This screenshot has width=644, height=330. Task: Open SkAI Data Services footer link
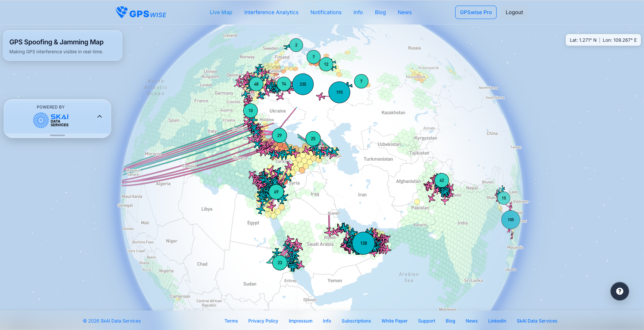click(x=537, y=321)
